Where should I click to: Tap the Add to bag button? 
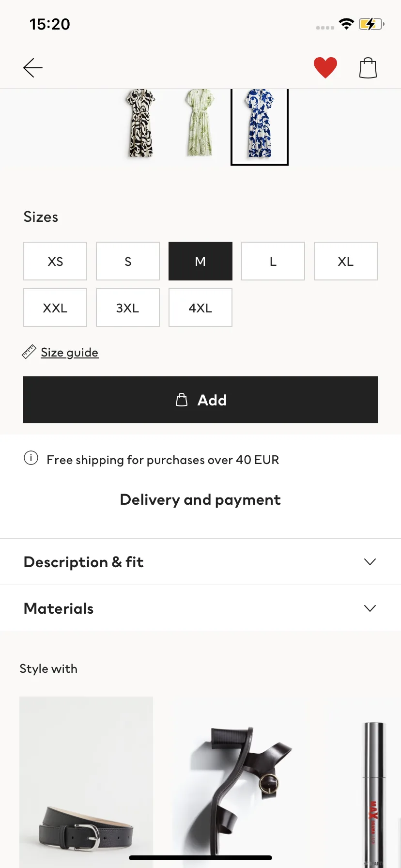point(200,400)
